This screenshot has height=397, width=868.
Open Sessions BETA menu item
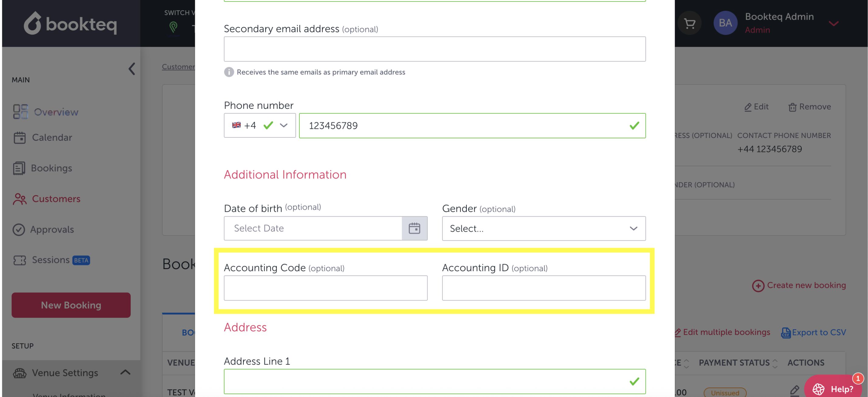pos(50,260)
